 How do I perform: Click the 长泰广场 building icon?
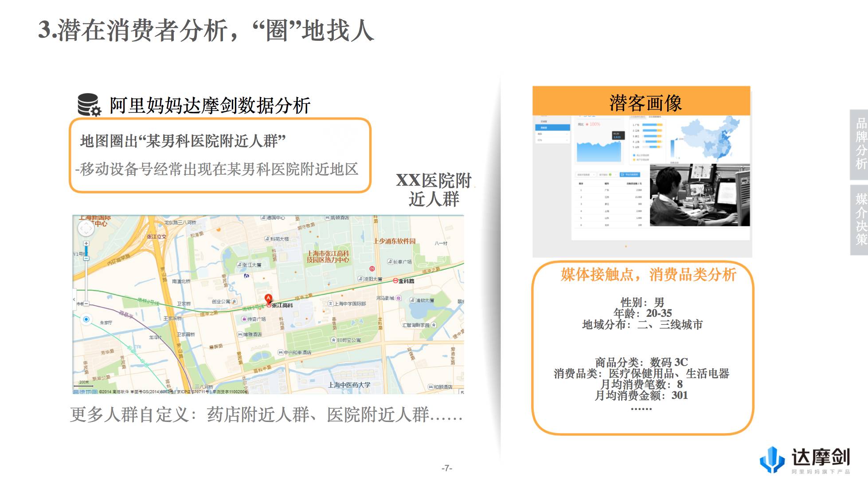[x=390, y=262]
